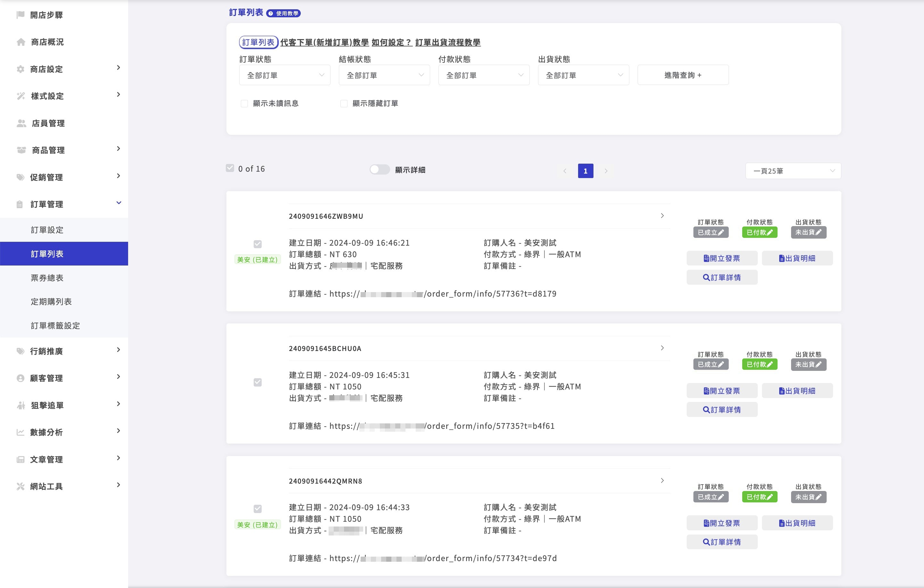924x588 pixels.
Task: Click the 開店步驟 flag icon
Action: click(21, 15)
